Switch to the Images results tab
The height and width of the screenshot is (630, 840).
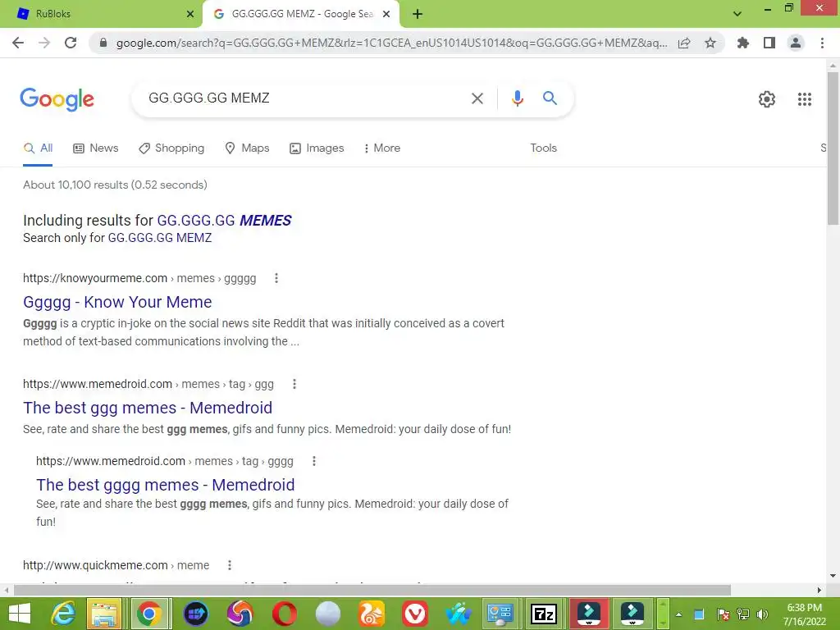pos(317,148)
